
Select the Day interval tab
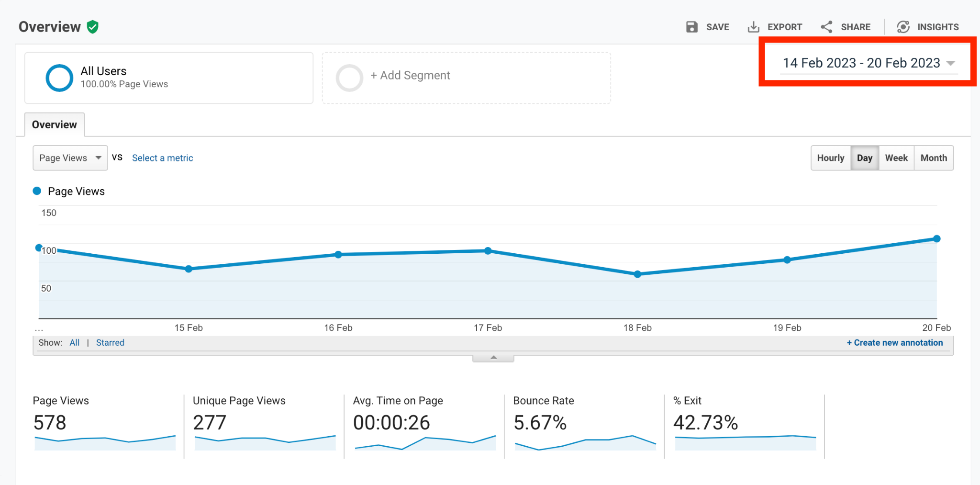tap(865, 158)
